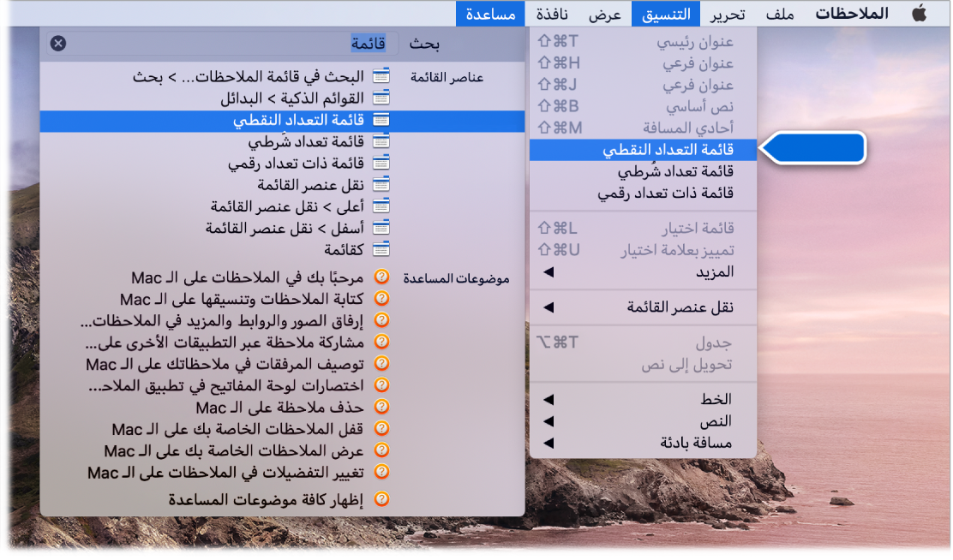Click the question mark icon beside "مرحبًا بك في الملاحظات"
The width and height of the screenshot is (953, 560).
point(381,276)
